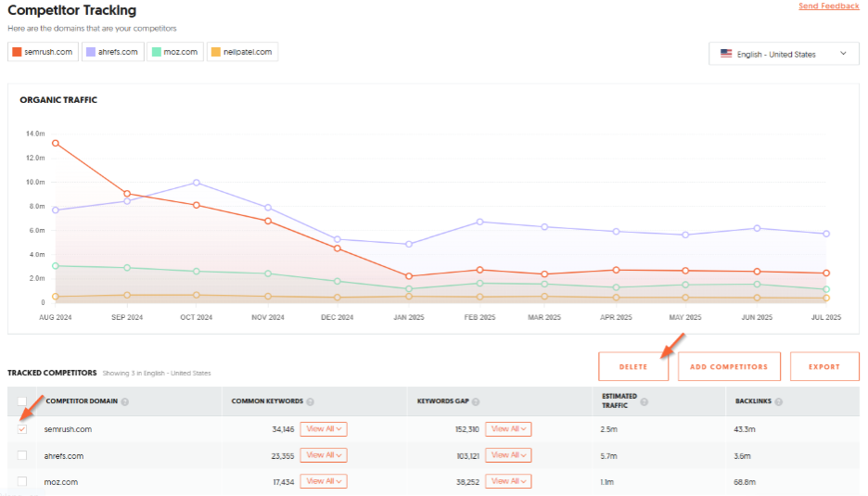
Task: Check the select-all header checkbox
Action: click(22, 401)
